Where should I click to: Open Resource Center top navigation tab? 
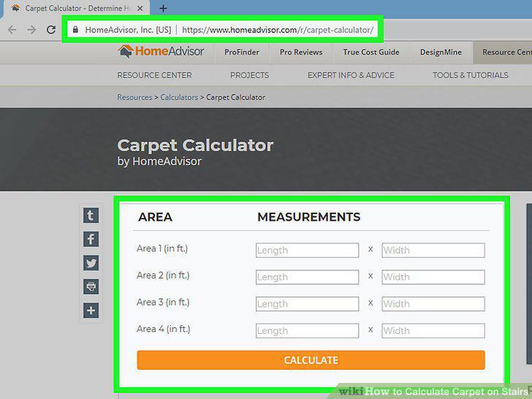click(503, 53)
